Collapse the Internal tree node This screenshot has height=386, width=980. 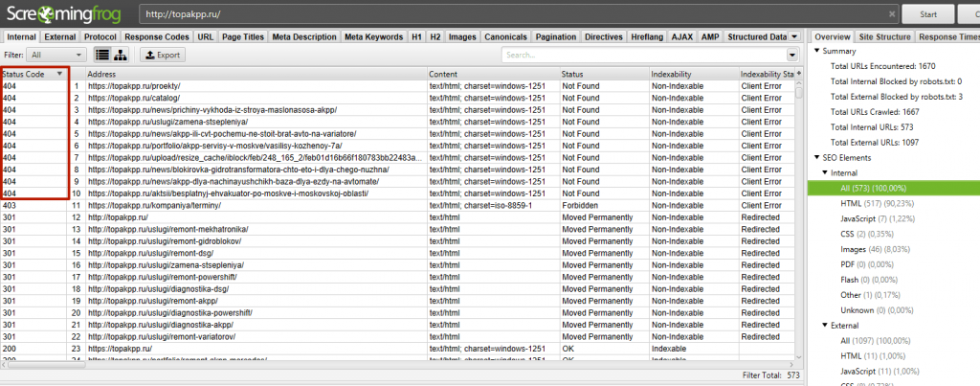pos(825,172)
